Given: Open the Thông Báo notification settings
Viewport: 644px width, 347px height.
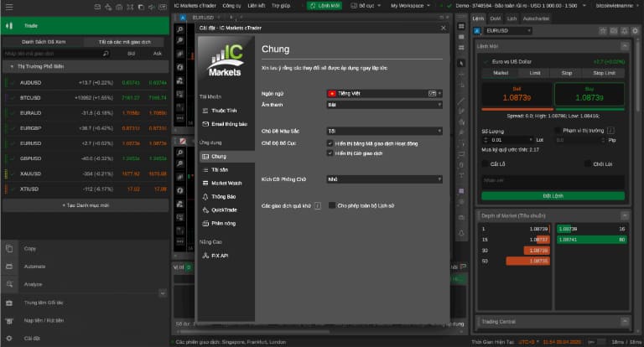Looking at the screenshot, I should [223, 195].
